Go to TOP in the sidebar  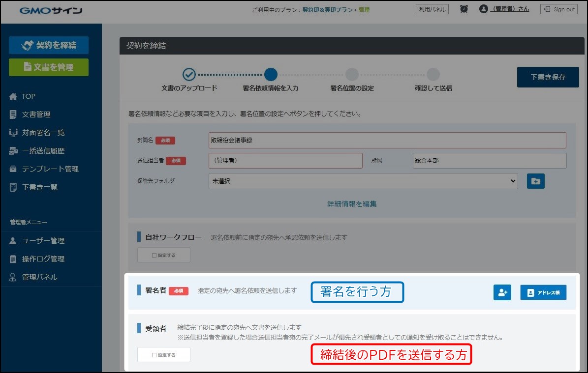[x=29, y=96]
